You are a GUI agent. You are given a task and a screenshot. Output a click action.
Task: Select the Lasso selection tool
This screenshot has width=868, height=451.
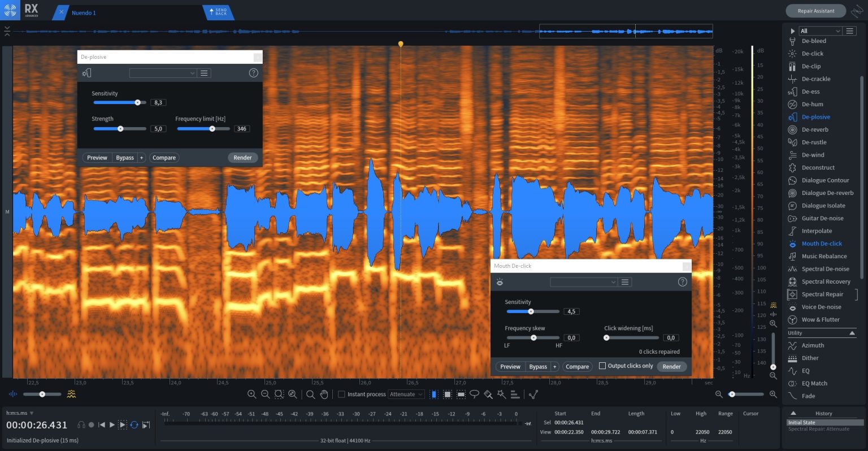pos(475,394)
